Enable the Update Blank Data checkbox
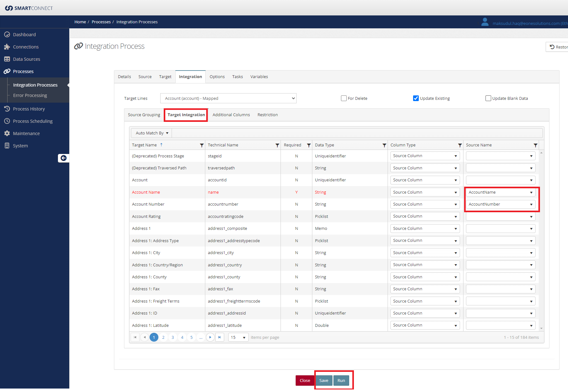The height and width of the screenshot is (392, 568). (488, 98)
